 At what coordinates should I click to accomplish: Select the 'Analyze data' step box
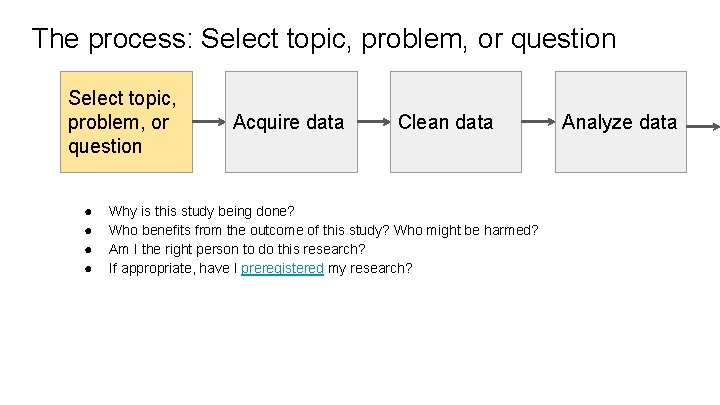point(620,122)
